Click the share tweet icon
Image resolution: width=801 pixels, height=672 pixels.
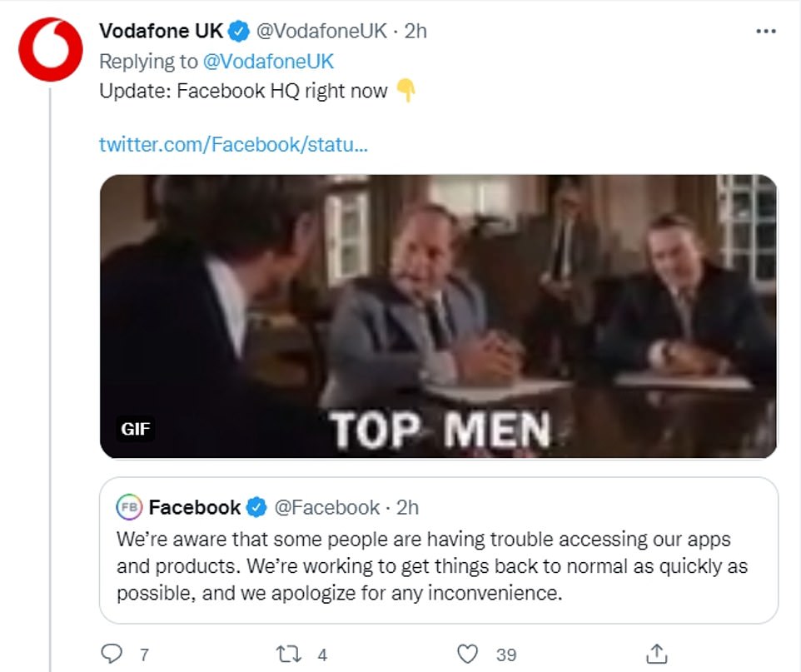click(657, 655)
